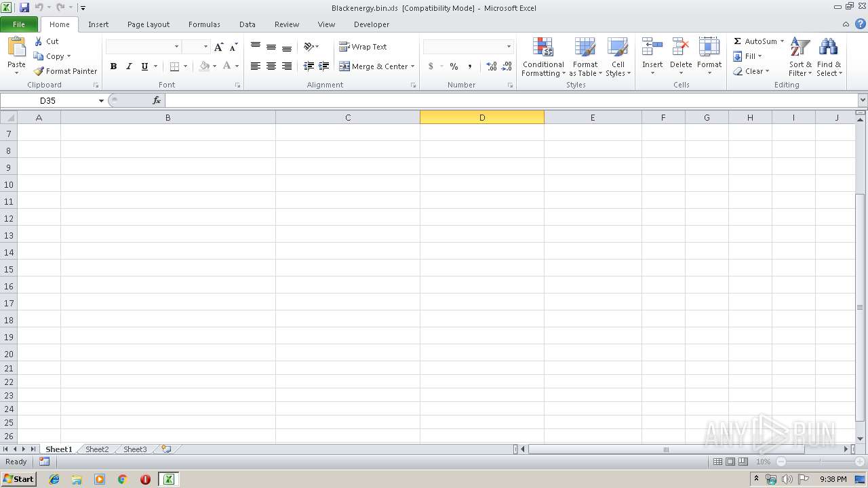Align text to top of cell

click(256, 47)
